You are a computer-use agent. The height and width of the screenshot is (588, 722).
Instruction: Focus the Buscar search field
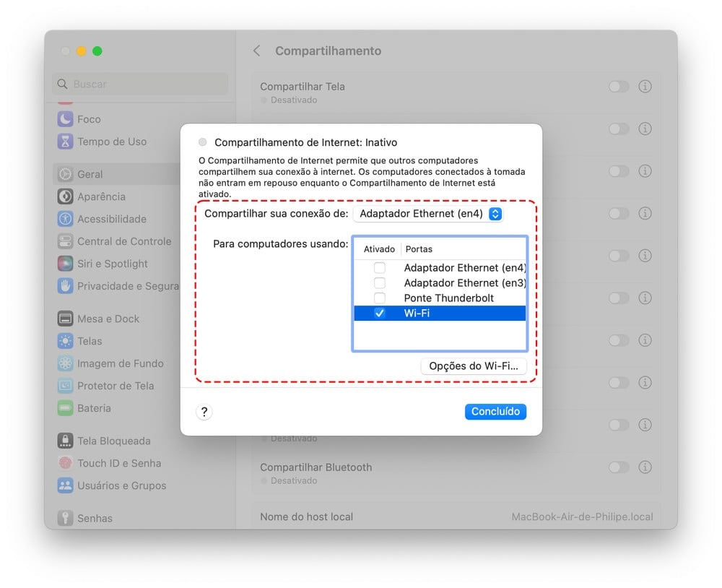pos(140,84)
